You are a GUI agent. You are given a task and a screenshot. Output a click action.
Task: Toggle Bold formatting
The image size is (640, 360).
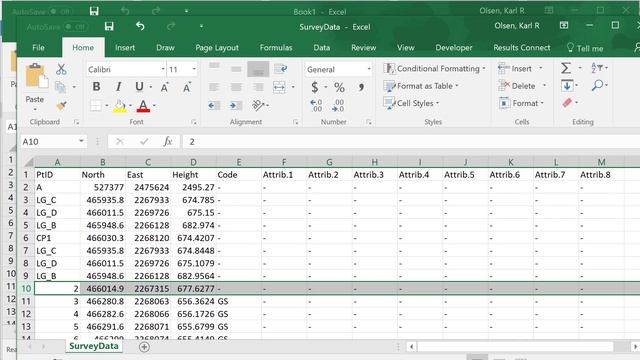click(96, 87)
